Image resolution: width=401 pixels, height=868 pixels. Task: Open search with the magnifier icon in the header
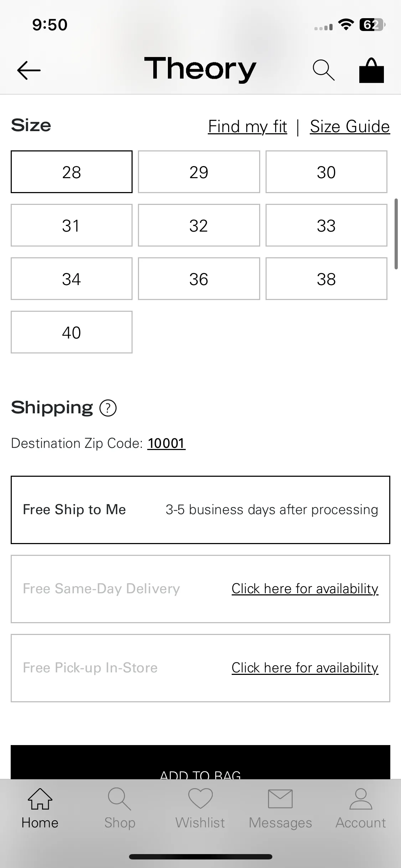tap(324, 70)
